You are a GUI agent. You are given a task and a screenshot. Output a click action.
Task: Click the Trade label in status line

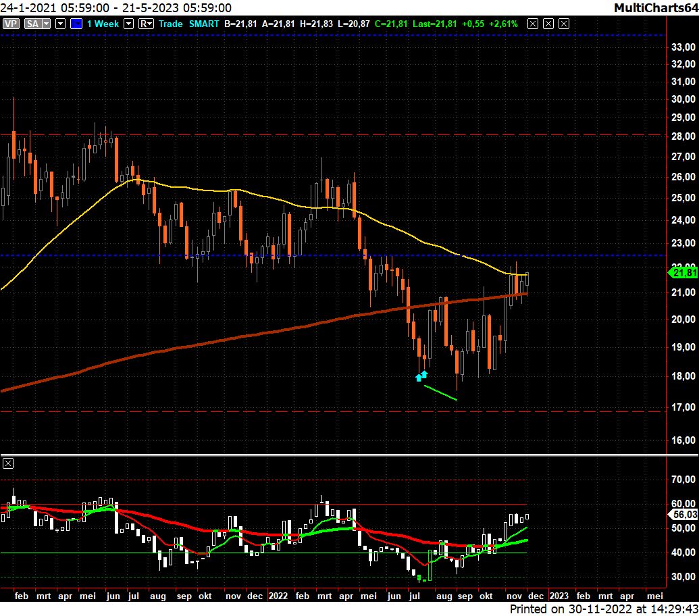click(x=170, y=24)
